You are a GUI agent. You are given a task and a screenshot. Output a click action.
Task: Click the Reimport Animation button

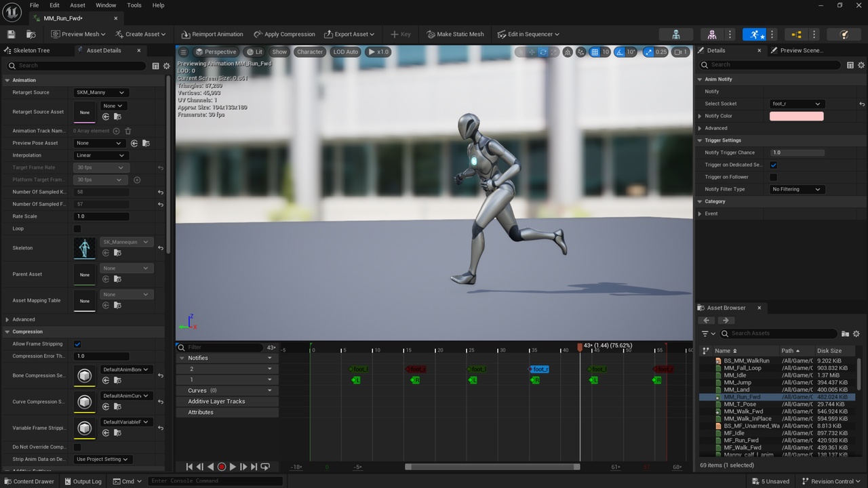[x=212, y=34]
